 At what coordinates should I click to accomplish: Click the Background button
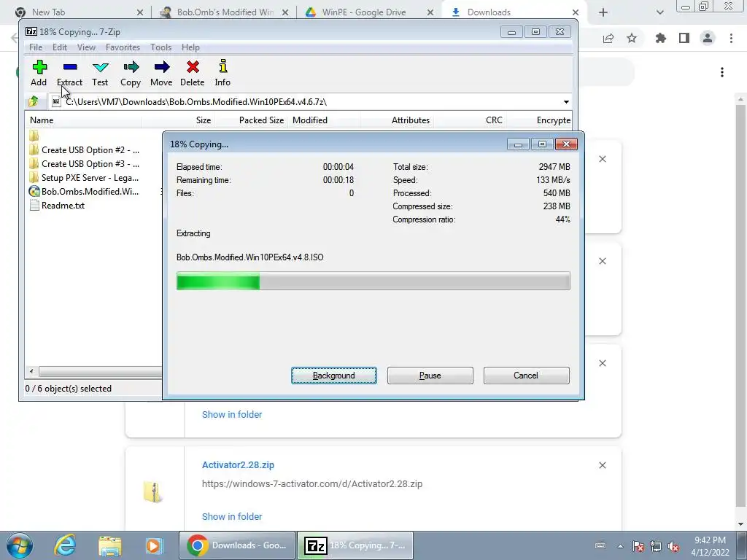click(334, 376)
